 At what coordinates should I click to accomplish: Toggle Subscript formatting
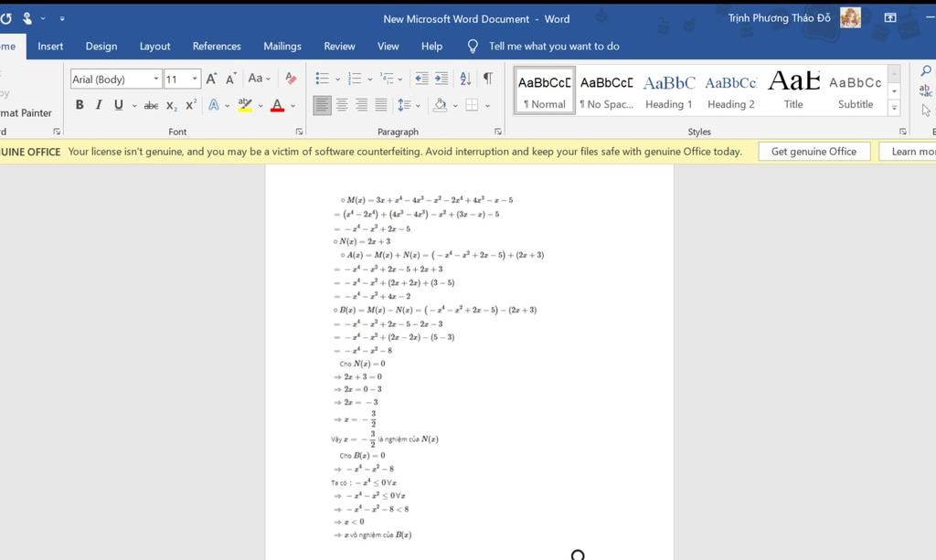pyautogui.click(x=171, y=106)
